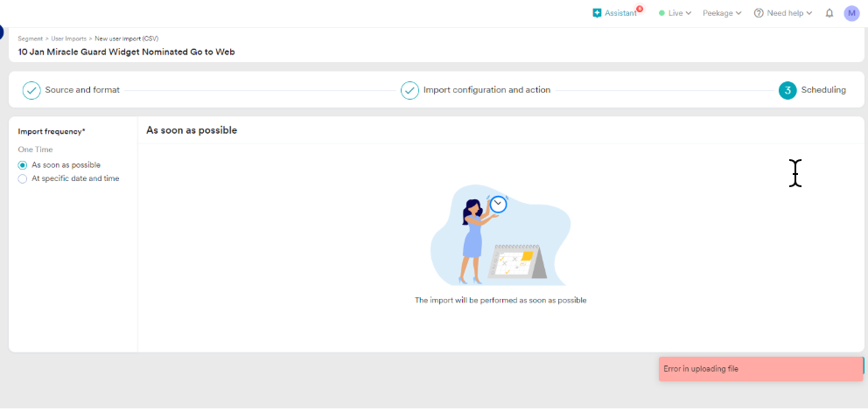The height and width of the screenshot is (411, 868).
Task: Open the Peekage account dropdown
Action: click(722, 13)
